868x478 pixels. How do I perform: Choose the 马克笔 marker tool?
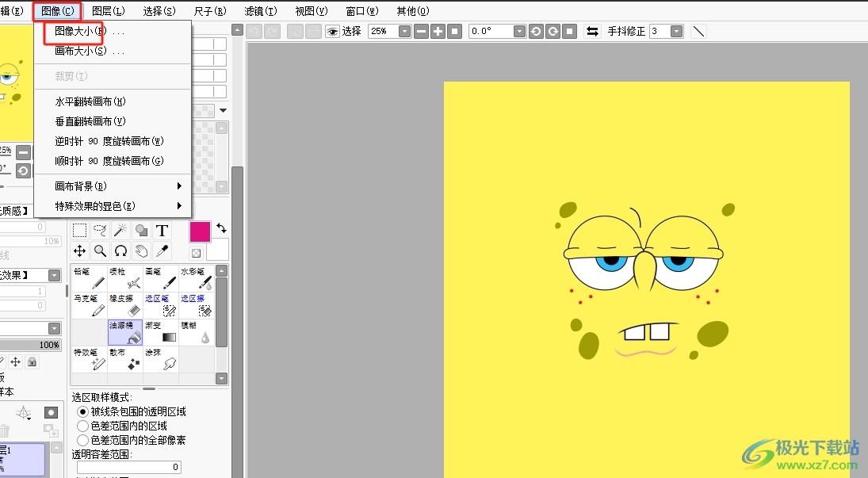click(x=89, y=305)
